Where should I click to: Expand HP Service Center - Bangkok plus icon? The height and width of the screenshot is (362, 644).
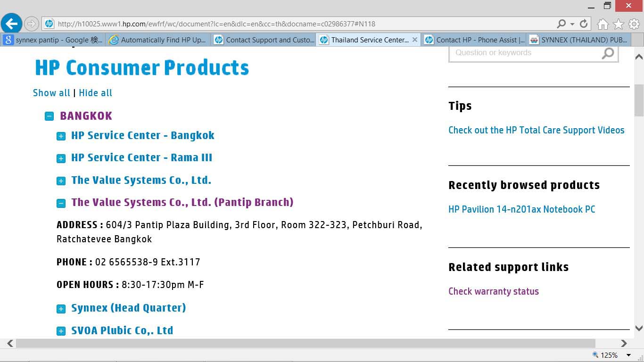point(61,136)
